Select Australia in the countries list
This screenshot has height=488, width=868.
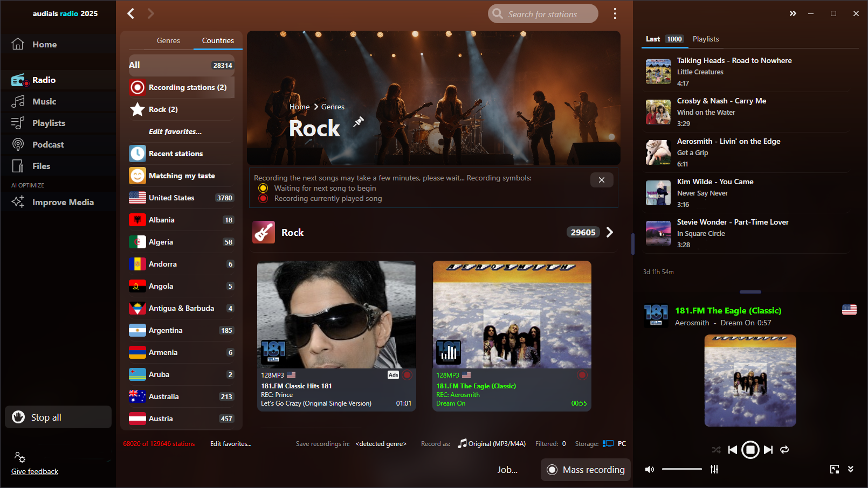pyautogui.click(x=182, y=396)
